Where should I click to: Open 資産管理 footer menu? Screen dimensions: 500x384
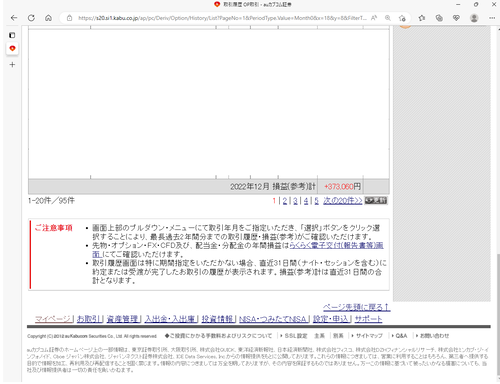pos(122,319)
